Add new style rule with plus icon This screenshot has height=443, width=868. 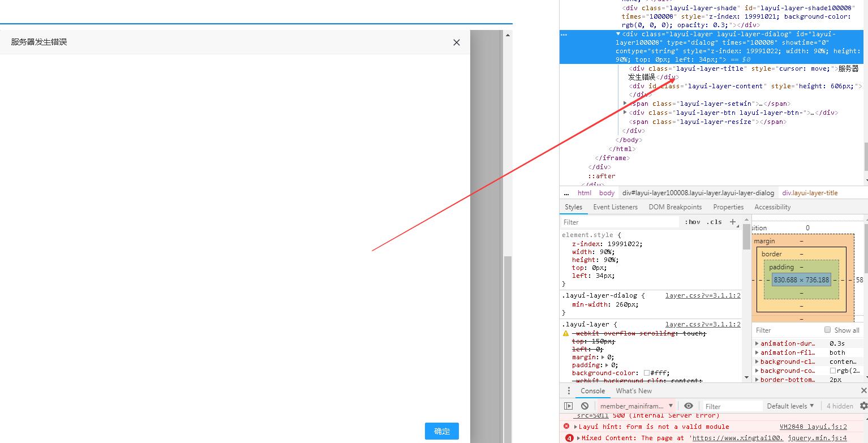733,222
